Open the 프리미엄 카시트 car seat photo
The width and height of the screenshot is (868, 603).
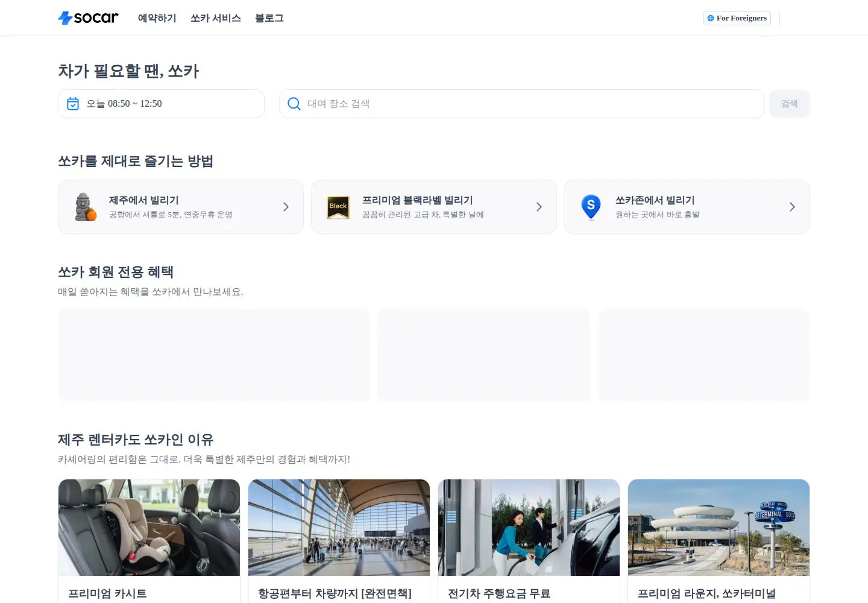tap(149, 528)
